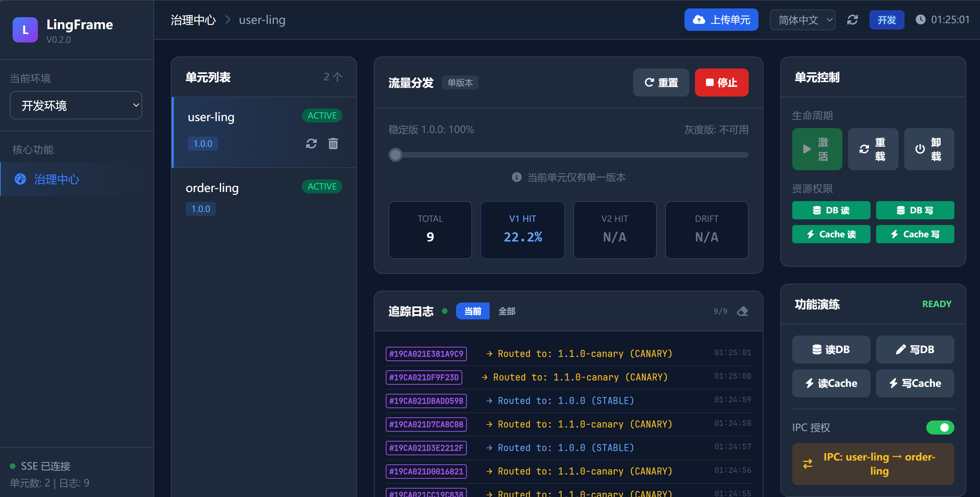The width and height of the screenshot is (980, 497).
Task: Upload a unit with 上传单元
Action: 721,20
